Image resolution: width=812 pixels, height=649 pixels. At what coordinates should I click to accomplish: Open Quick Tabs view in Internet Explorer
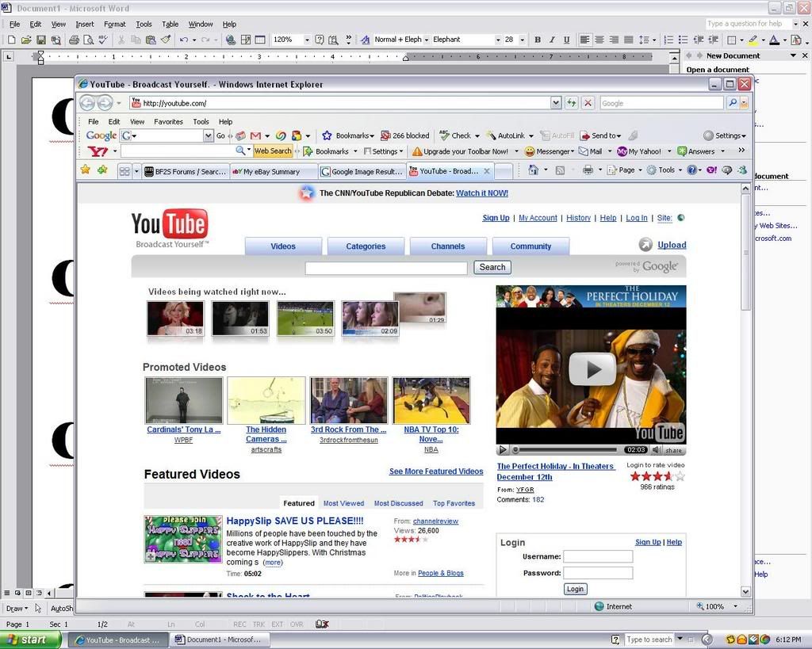pyautogui.click(x=124, y=171)
